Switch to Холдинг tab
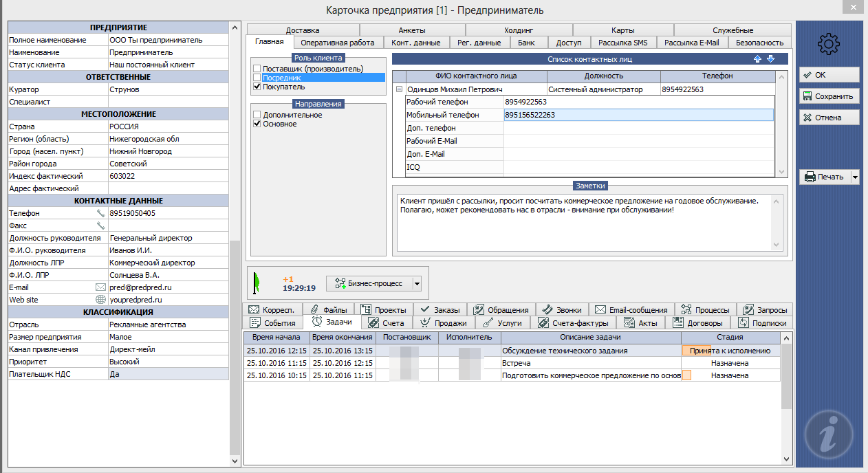The image size is (868, 473). pos(519,30)
